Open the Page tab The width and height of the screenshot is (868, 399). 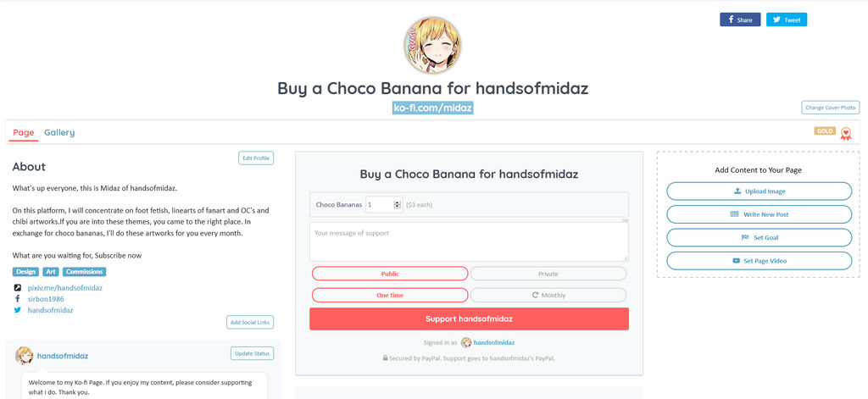(x=23, y=132)
